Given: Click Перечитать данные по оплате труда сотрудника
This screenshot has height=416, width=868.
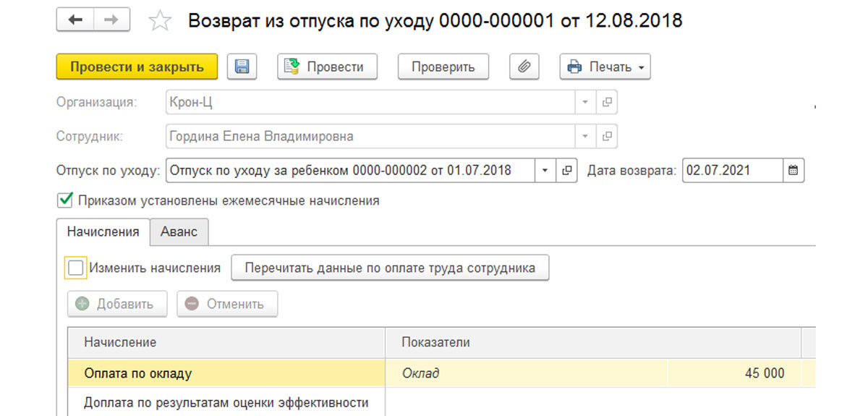Looking at the screenshot, I should coord(390,268).
